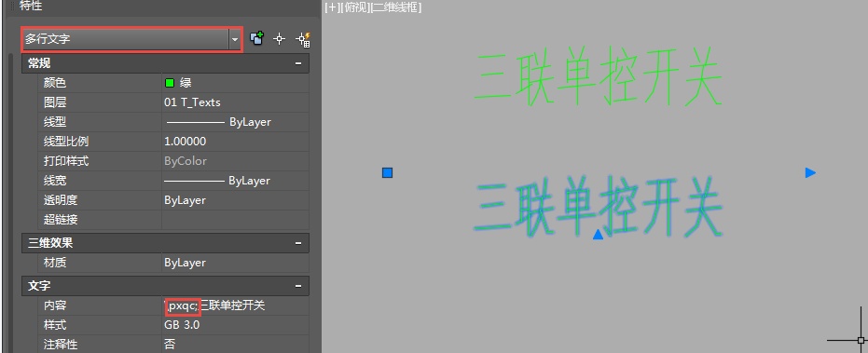Click the square blue grip of the selected text
The height and width of the screenshot is (353, 868).
[388, 172]
